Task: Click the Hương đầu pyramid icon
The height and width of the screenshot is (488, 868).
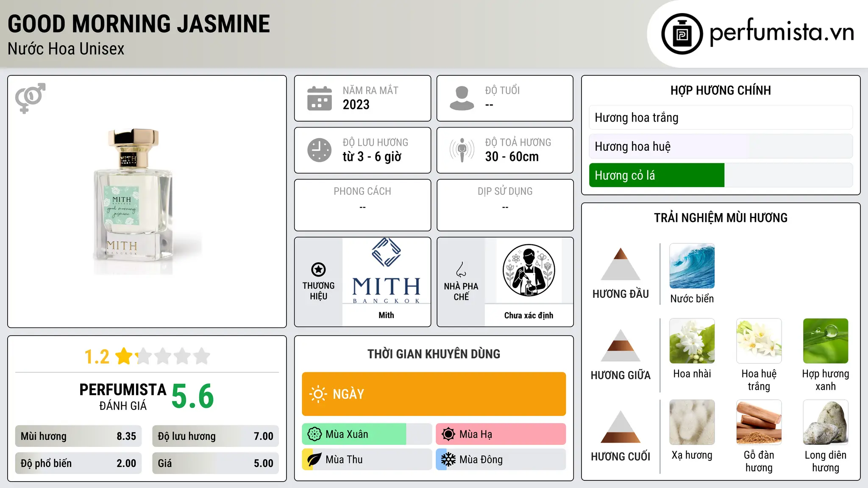Action: tap(620, 264)
